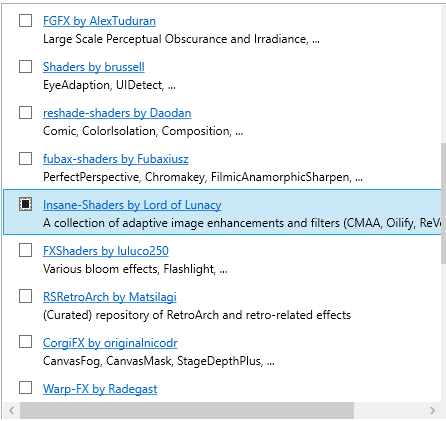Check the FGFX by AlexTuduran checkbox

coord(25,21)
